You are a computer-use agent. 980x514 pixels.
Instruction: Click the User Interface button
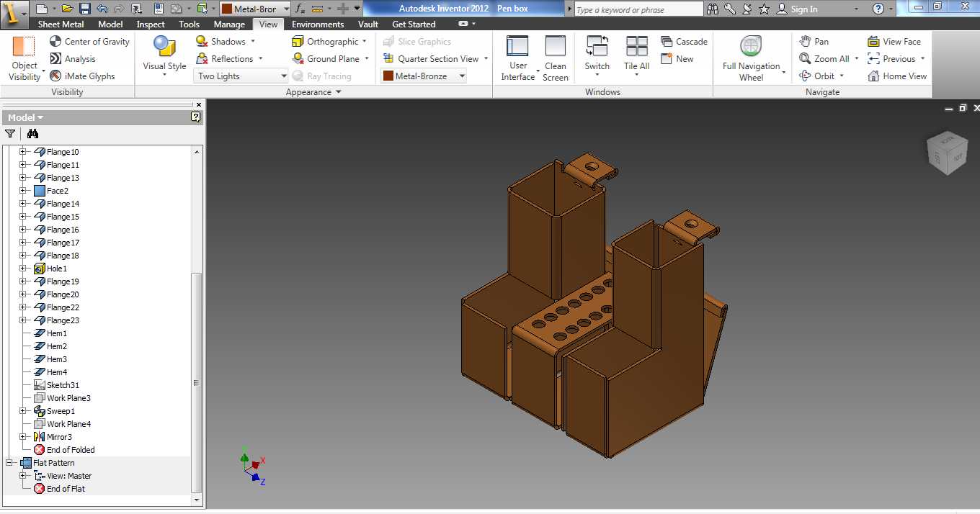pos(518,58)
